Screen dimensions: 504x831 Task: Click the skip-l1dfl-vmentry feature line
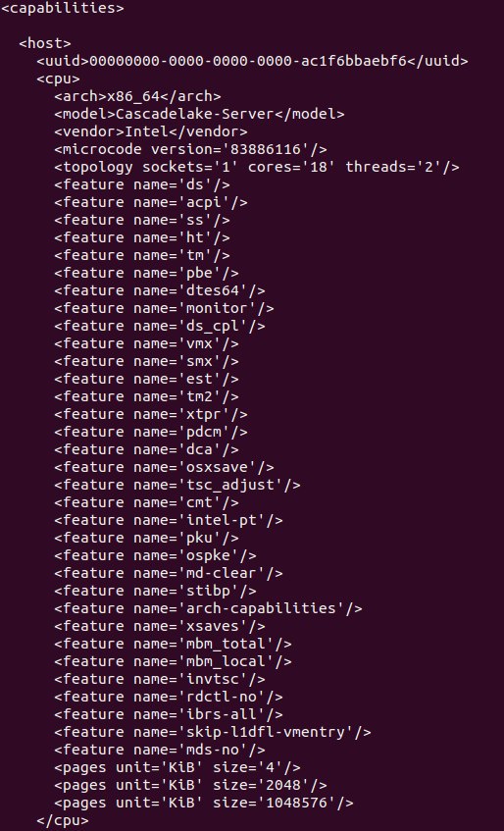(x=213, y=732)
